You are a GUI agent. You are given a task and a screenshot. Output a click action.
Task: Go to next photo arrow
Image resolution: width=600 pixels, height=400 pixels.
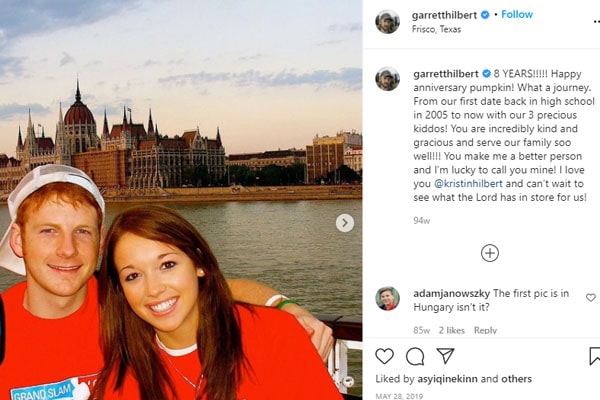[x=345, y=223]
